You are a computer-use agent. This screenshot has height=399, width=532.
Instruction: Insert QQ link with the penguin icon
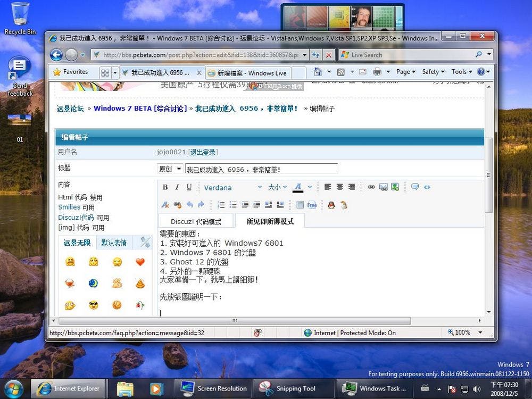[x=331, y=205]
